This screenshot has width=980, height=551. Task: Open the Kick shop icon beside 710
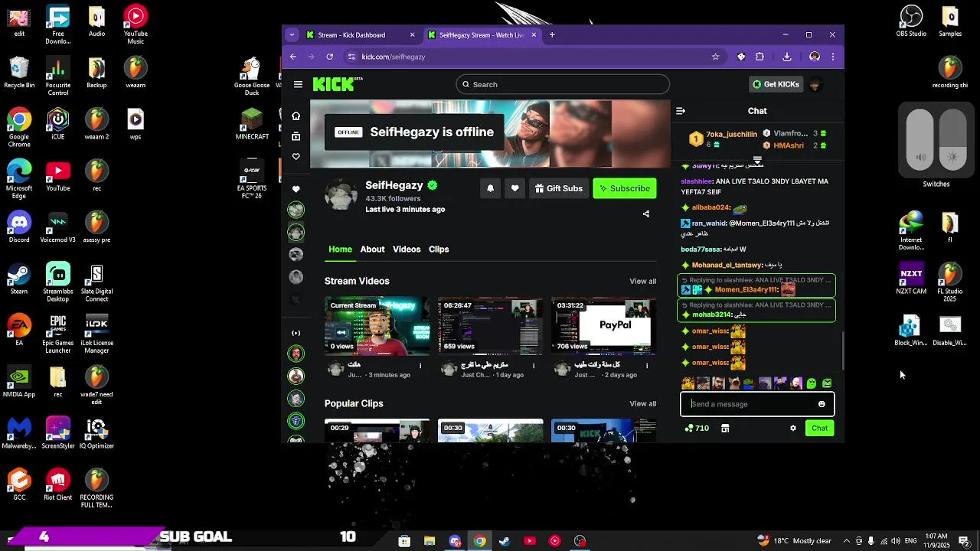pyautogui.click(x=725, y=429)
